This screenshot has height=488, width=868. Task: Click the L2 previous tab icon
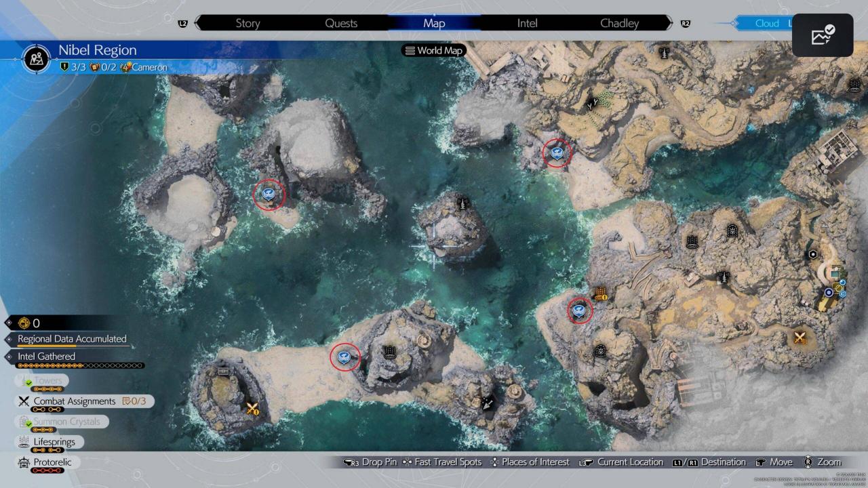tap(182, 23)
